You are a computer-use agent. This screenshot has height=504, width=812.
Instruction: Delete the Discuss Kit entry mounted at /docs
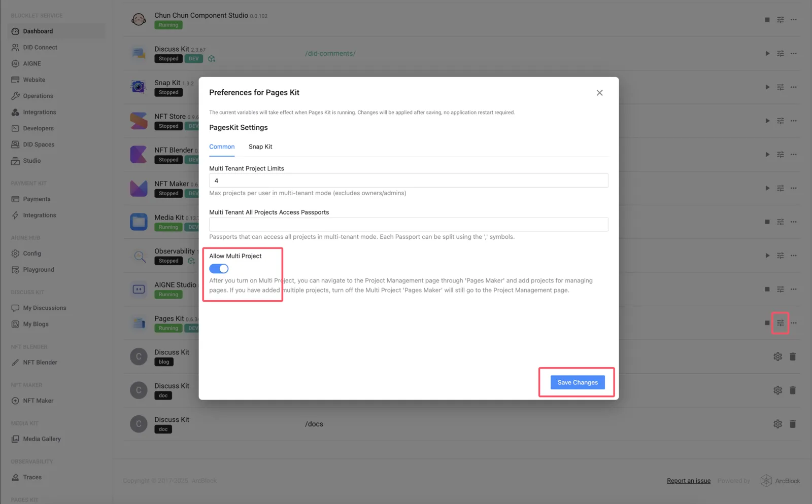(793, 424)
